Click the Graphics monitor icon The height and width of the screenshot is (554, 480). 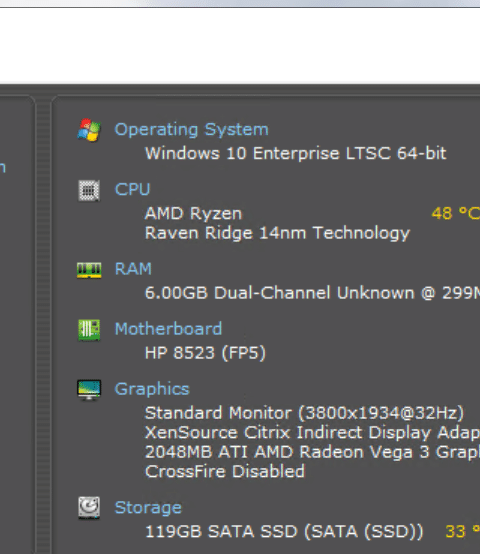click(x=89, y=390)
